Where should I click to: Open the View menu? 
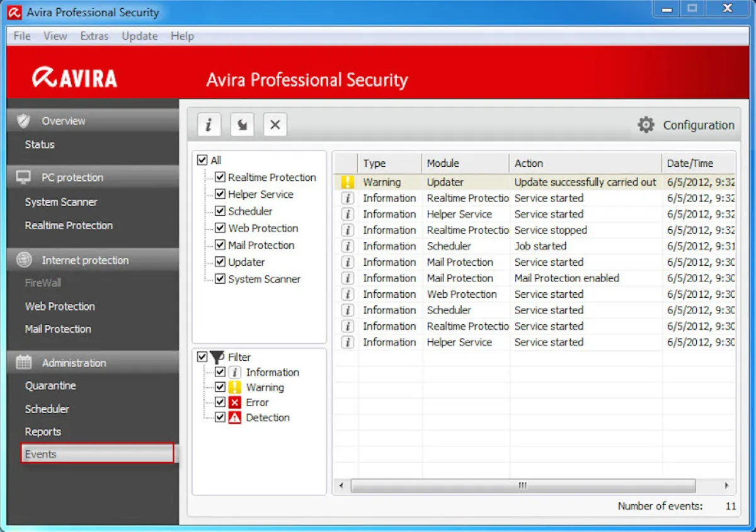click(55, 36)
